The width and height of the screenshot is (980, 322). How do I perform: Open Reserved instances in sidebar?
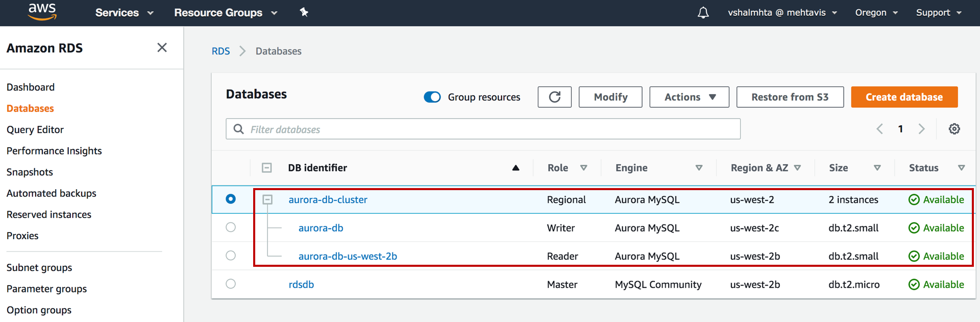[49, 215]
